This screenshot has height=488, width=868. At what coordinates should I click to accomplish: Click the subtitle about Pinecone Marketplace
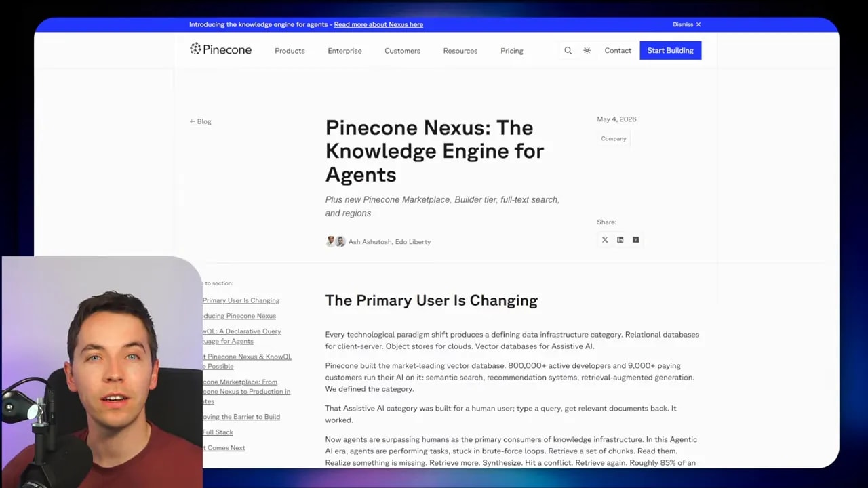tap(442, 206)
